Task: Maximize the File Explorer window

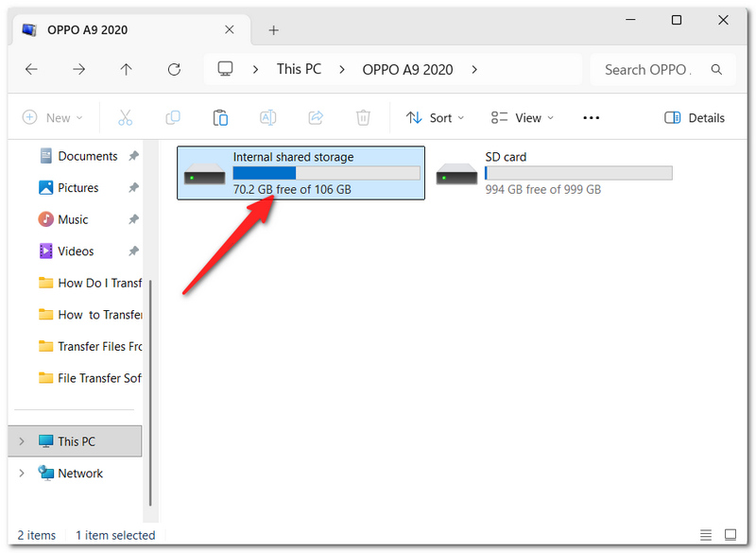Action: tap(677, 20)
